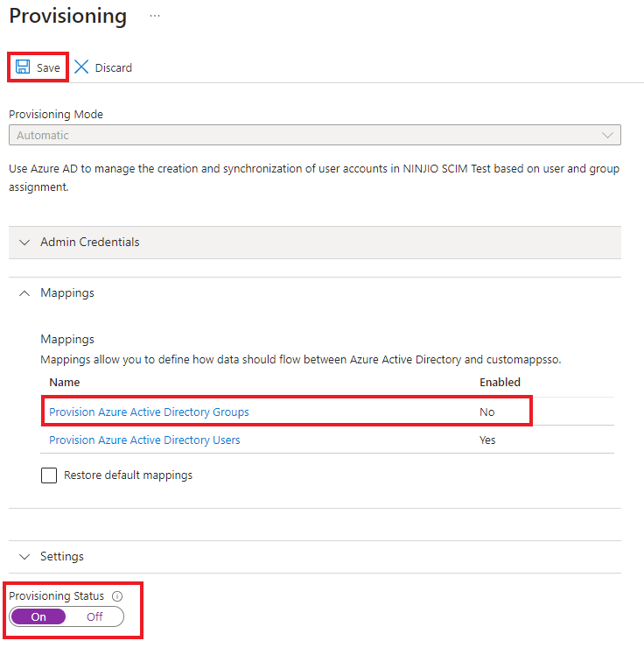644x662 pixels.
Task: Click the Settings section header
Action: 62,557
